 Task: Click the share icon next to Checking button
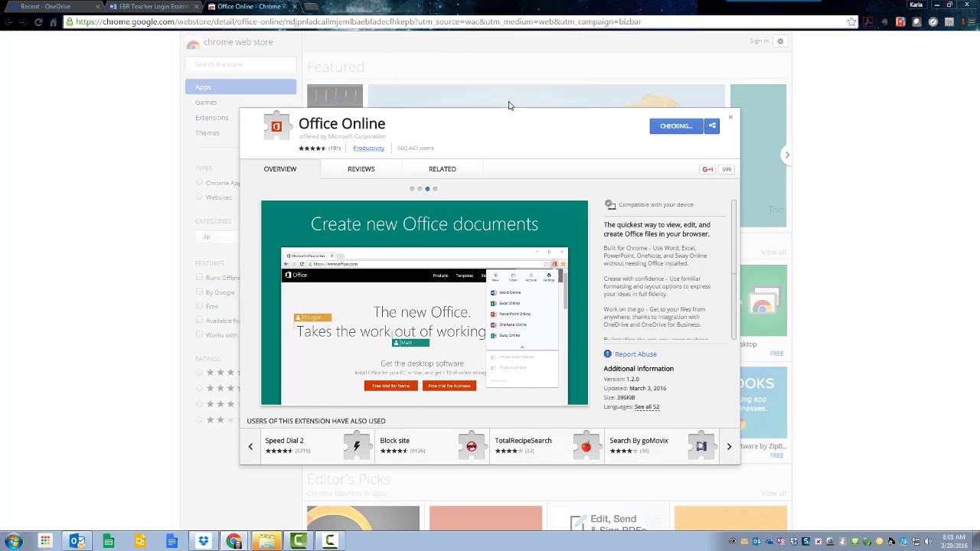(x=712, y=126)
